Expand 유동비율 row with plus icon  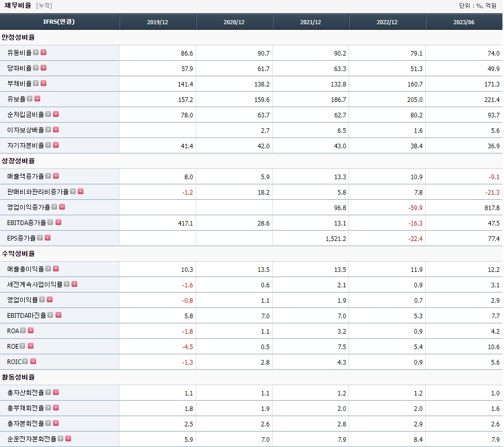point(44,53)
